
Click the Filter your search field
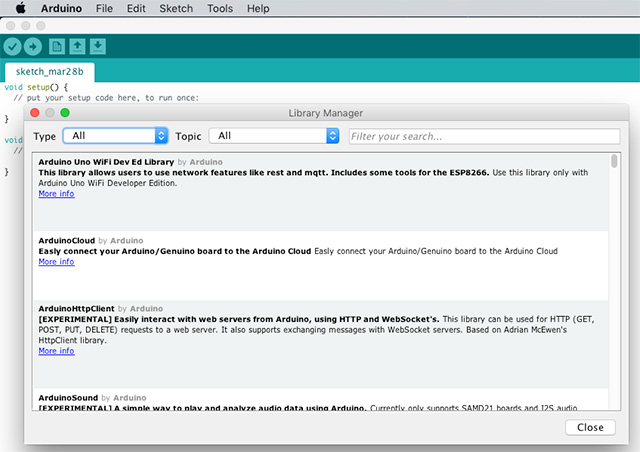(x=484, y=136)
